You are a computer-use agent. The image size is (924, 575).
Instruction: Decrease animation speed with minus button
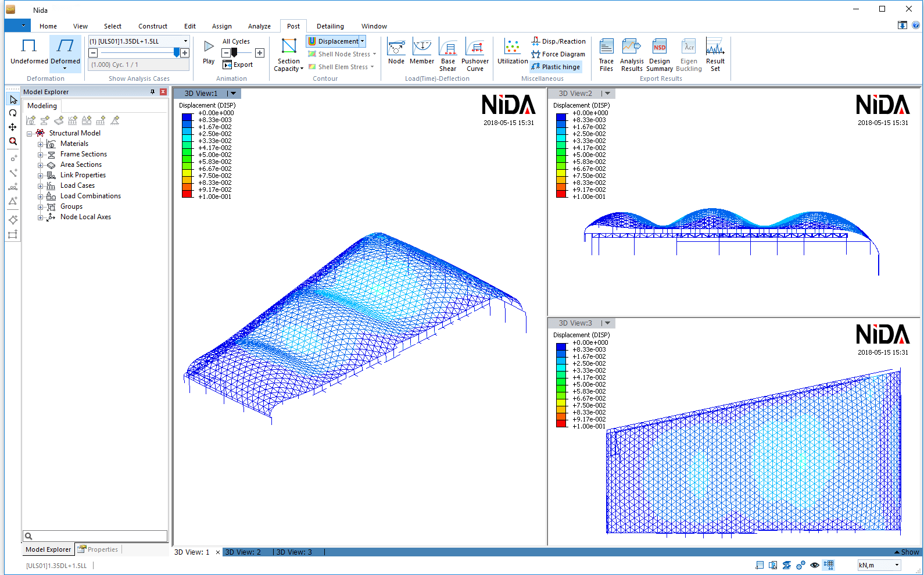[226, 53]
